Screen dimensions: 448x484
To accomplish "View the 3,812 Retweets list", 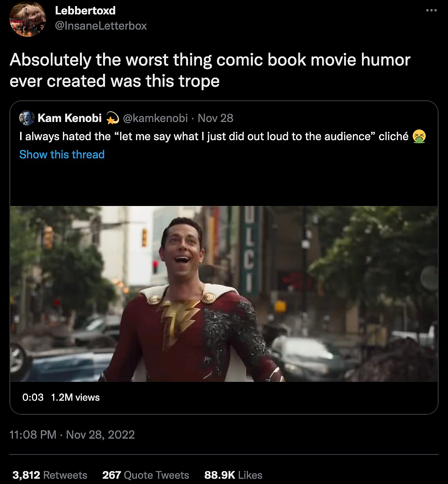I will (50, 475).
